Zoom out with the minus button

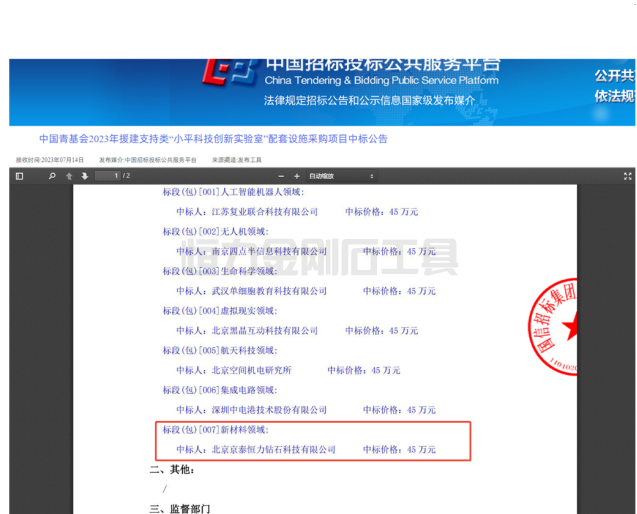[281, 176]
